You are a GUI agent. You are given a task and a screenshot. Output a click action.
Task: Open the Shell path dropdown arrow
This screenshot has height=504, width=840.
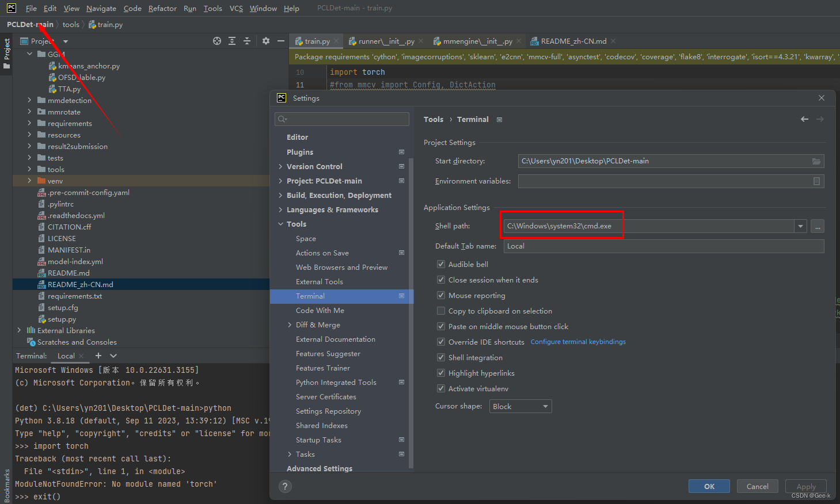coord(800,226)
